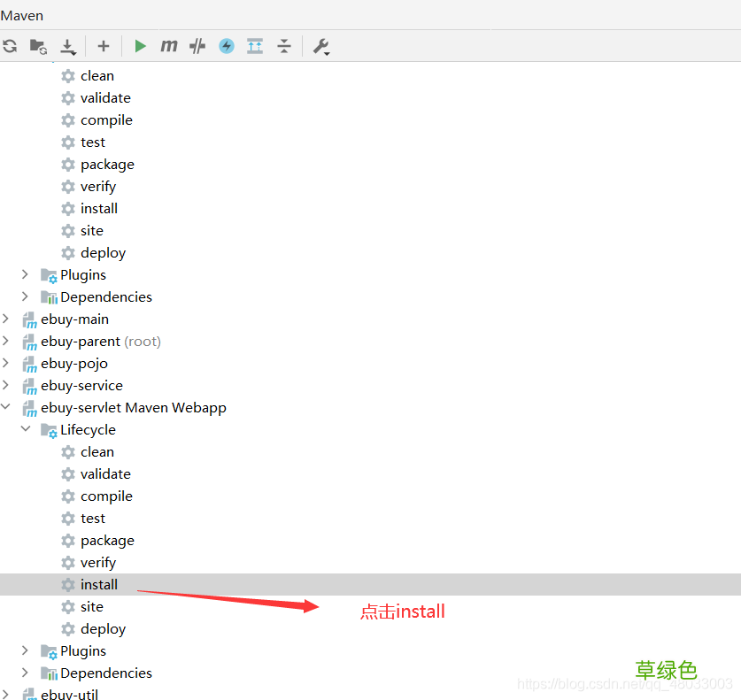This screenshot has width=741, height=700.
Task: Select the ebuy-service module
Action: click(81, 386)
